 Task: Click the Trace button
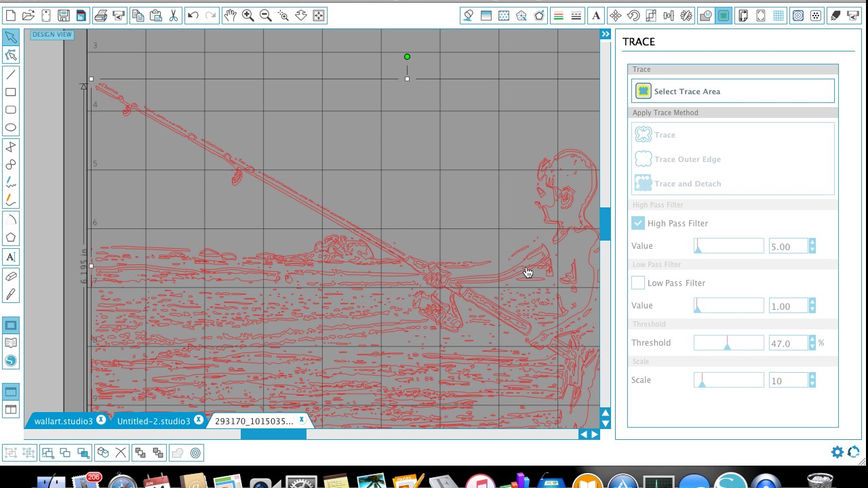point(733,135)
